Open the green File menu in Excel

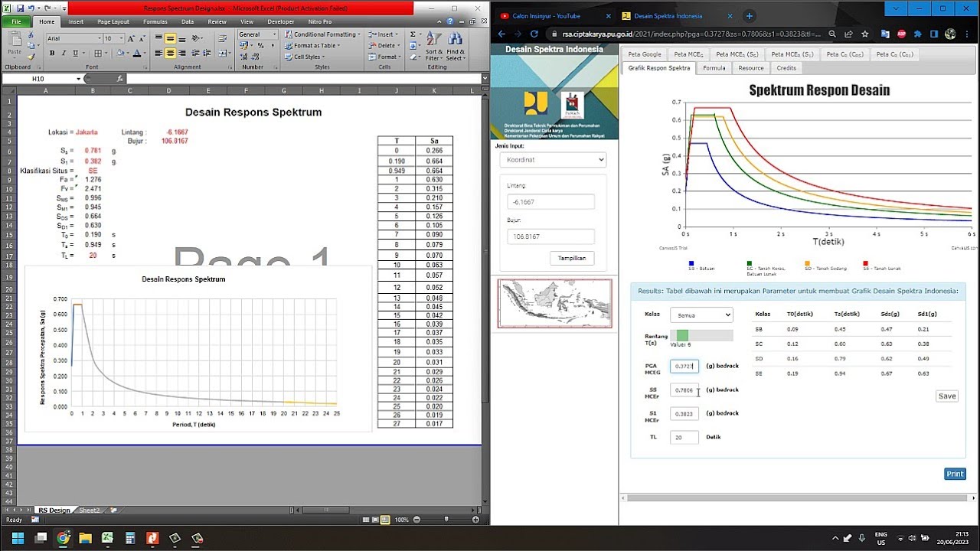coord(16,21)
